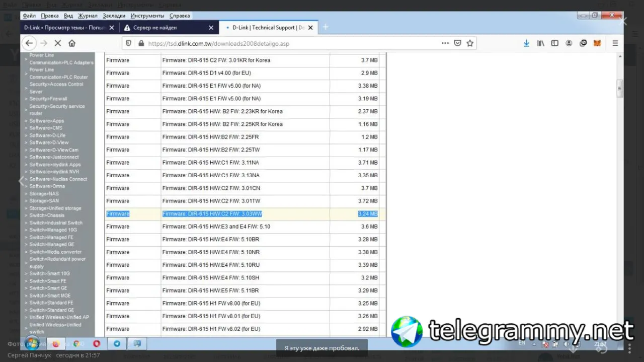Click the Forward arrow in the navigation bar

tap(44, 43)
